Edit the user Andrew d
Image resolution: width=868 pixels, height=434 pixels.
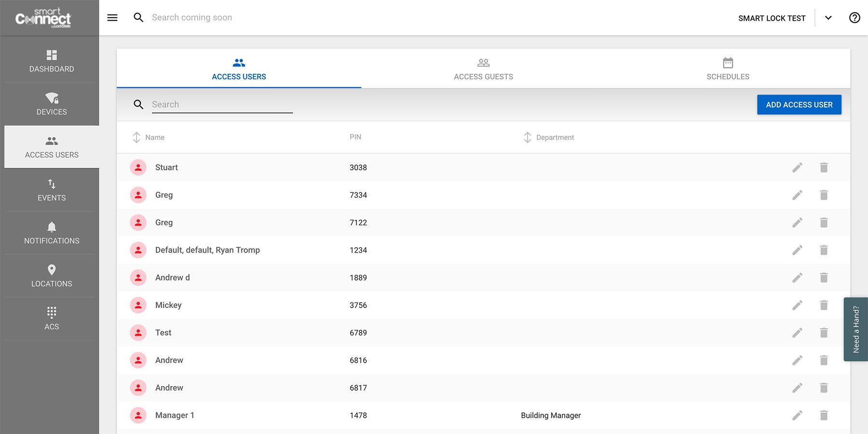point(797,277)
